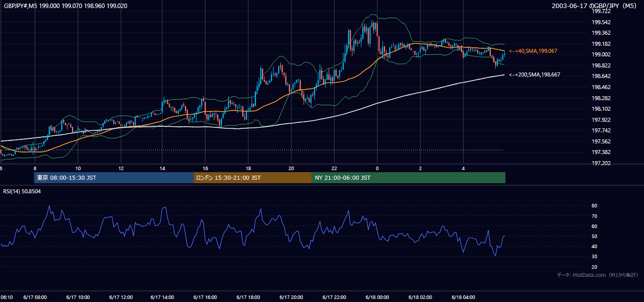Viewport: 644px width, 302px height.
Task: Click price axis value 197.382
Action: 601,152
